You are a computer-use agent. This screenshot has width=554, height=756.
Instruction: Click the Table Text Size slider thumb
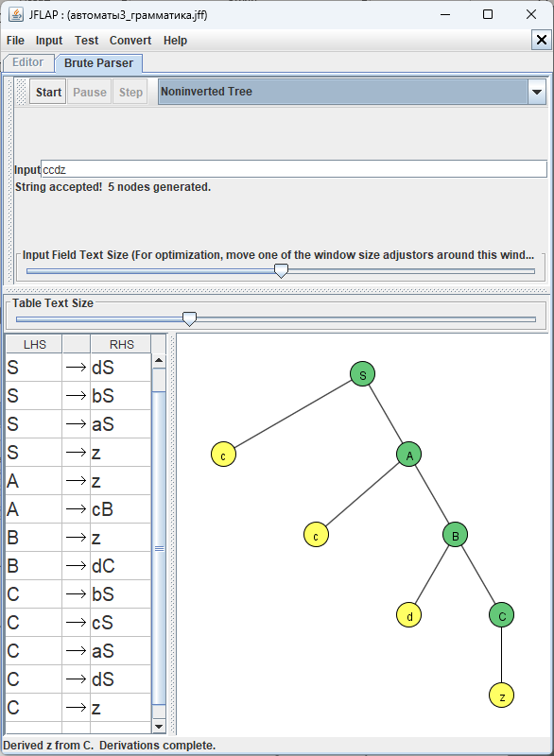coord(189,318)
